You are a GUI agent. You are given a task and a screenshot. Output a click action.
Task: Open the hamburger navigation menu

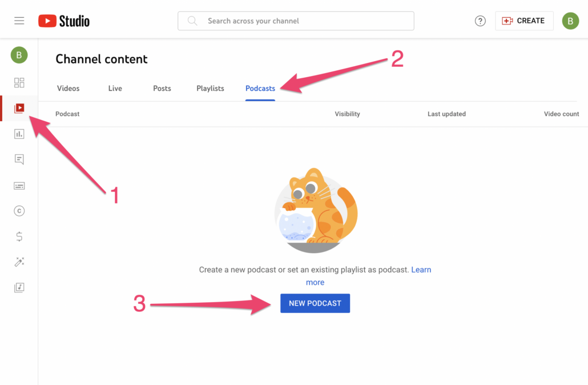pyautogui.click(x=19, y=21)
